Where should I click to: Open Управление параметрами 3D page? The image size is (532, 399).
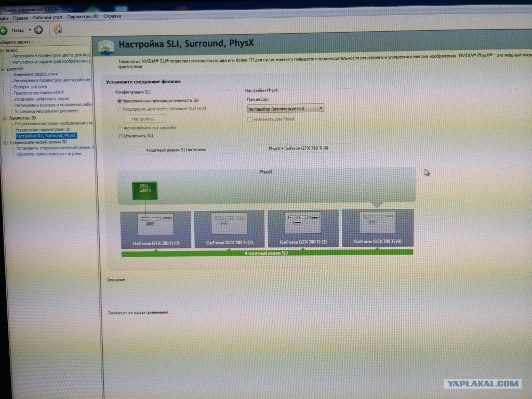click(x=43, y=129)
